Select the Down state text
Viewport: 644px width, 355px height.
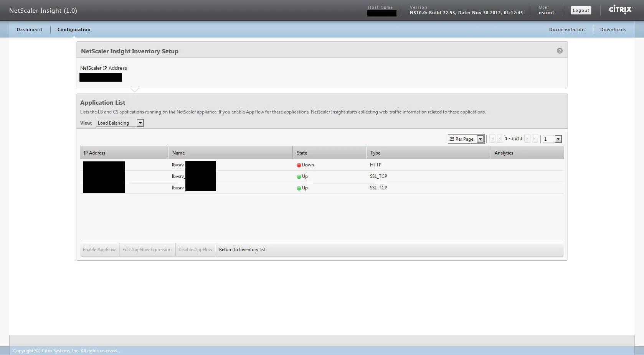coord(308,165)
